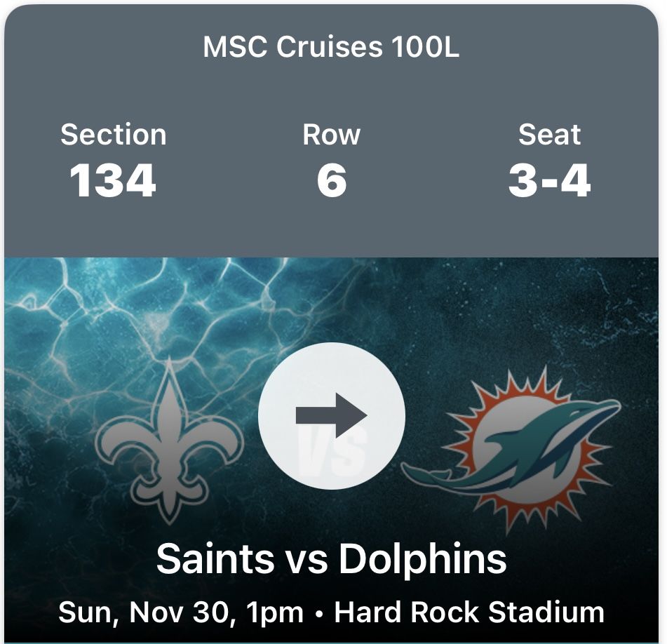Tap the Hard Rock Stadium venue text

tap(469, 612)
